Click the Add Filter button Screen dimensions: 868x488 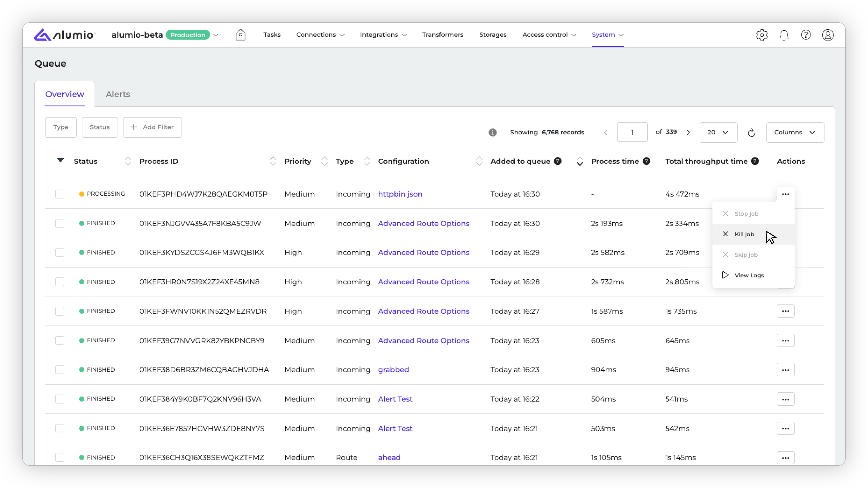click(x=152, y=127)
